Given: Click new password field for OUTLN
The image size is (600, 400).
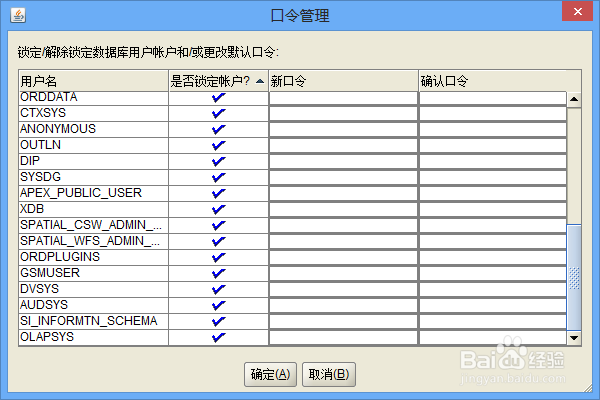Looking at the screenshot, I should click(x=343, y=145).
